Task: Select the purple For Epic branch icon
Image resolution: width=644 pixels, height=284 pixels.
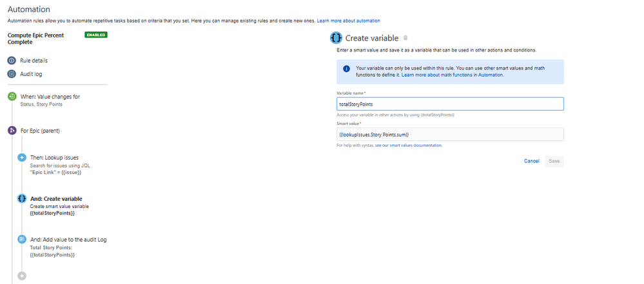Action: click(12, 131)
